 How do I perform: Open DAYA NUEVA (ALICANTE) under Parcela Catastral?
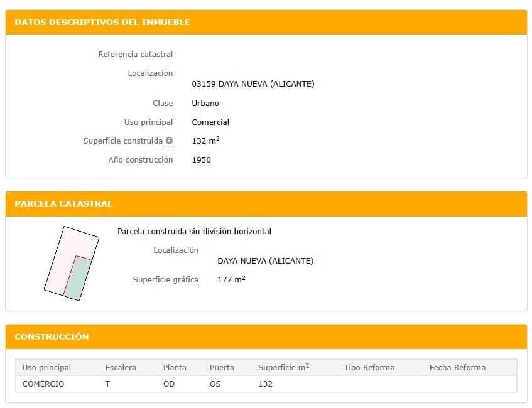265,260
